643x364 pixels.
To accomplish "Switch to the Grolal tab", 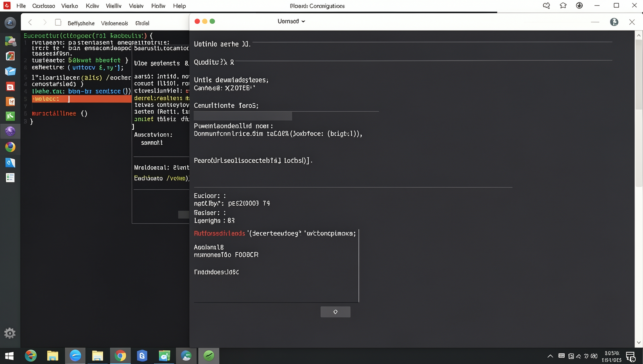I will pyautogui.click(x=142, y=23).
